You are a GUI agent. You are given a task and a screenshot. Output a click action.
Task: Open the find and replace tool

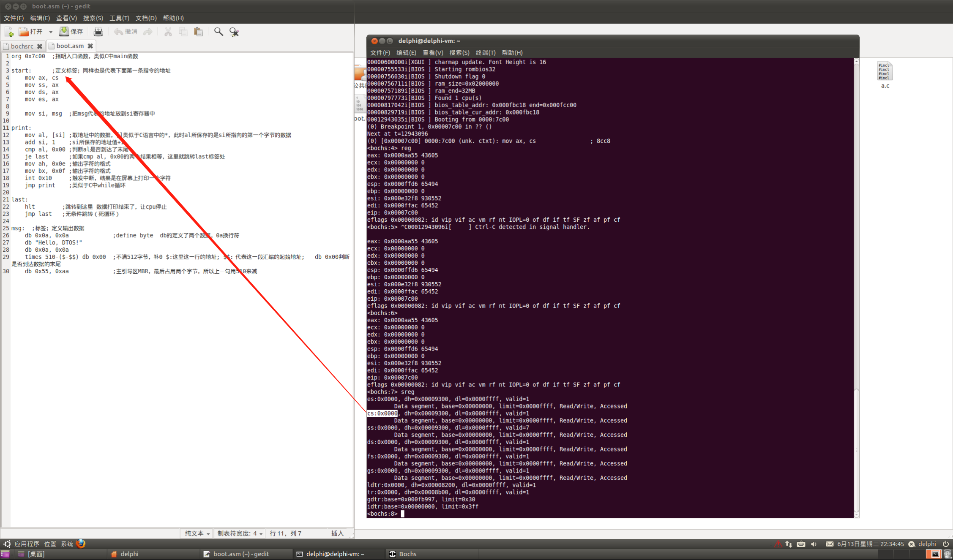[234, 32]
